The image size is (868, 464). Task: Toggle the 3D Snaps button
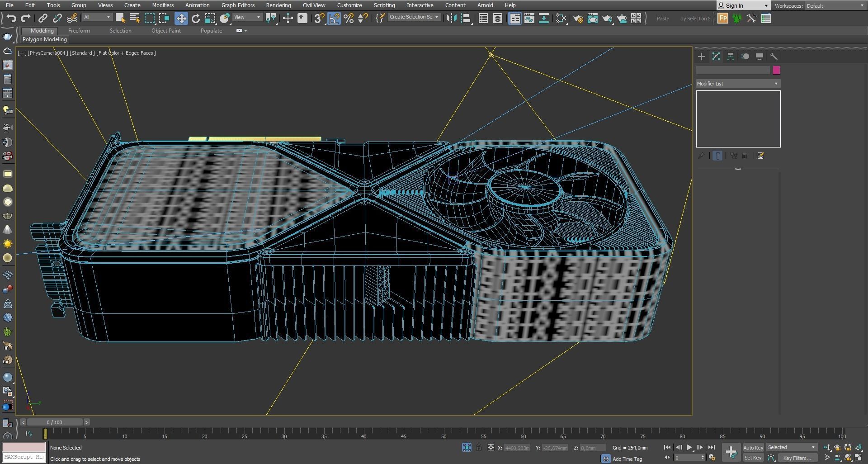pyautogui.click(x=319, y=18)
